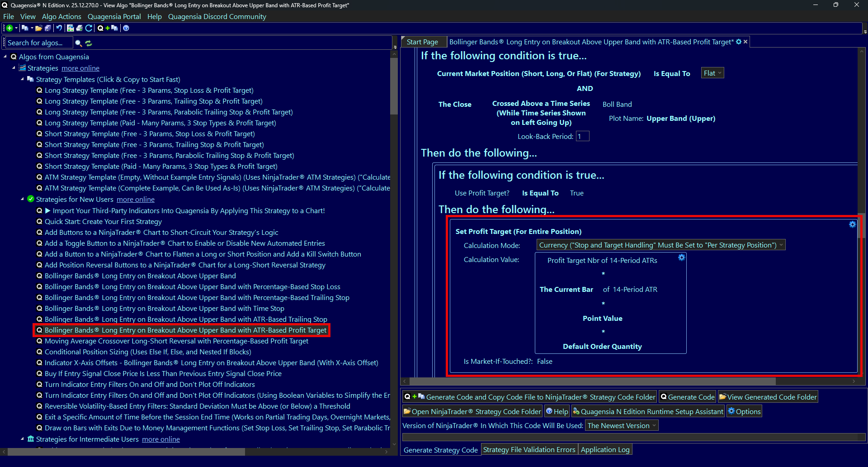Click more online link beside Strategies
Screen dimensions: 868x467
click(80, 68)
